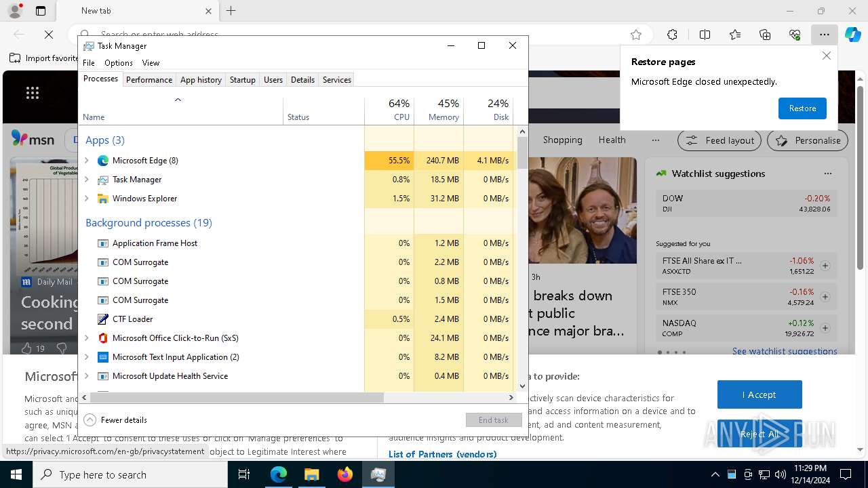This screenshot has width=868, height=488.
Task: Open List of Partners (vendors) link
Action: [x=442, y=454]
